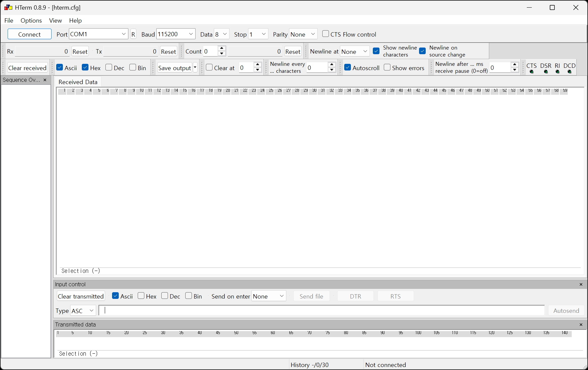Screen dimensions: 588x370
Task: Open the Options menu
Action: tap(31, 21)
